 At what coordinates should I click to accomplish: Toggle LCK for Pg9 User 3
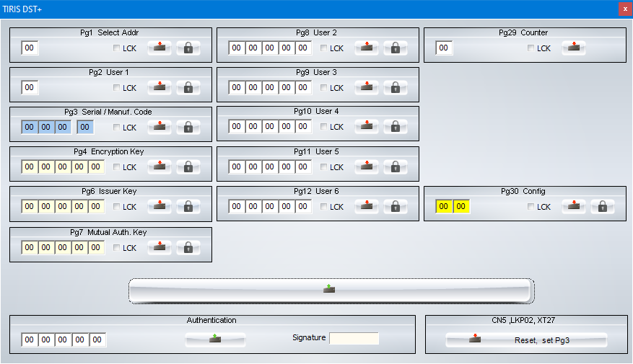pyautogui.click(x=323, y=87)
